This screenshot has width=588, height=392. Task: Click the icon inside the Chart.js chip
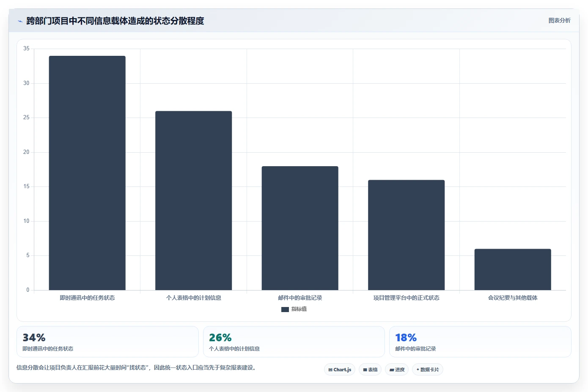[x=330, y=370]
